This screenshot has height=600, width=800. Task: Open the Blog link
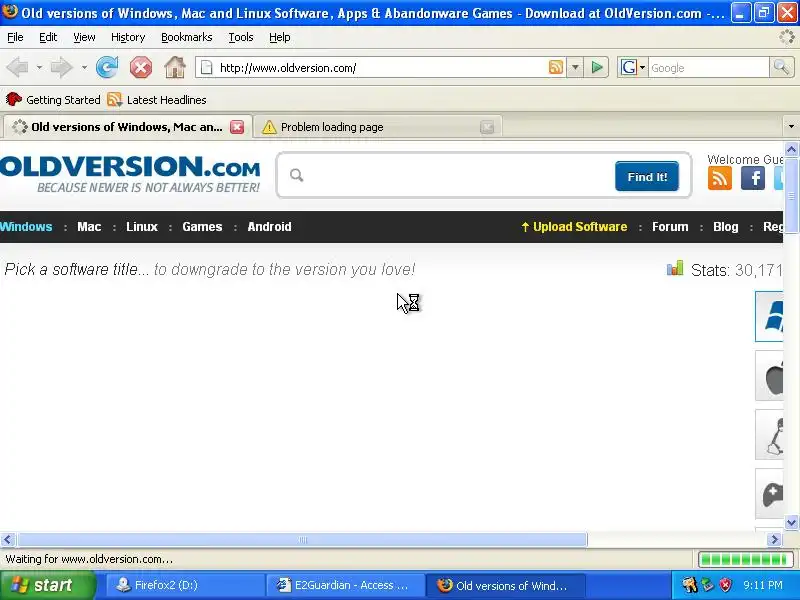[726, 227]
